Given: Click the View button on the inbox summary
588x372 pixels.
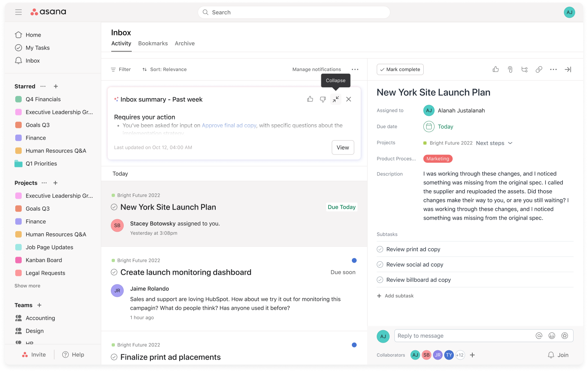Looking at the screenshot, I should (x=343, y=147).
